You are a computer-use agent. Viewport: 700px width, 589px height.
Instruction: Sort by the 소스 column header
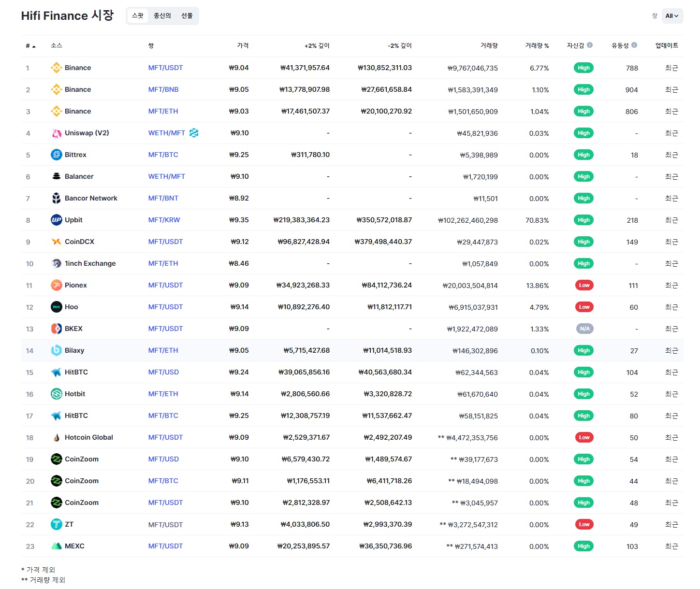tap(57, 45)
